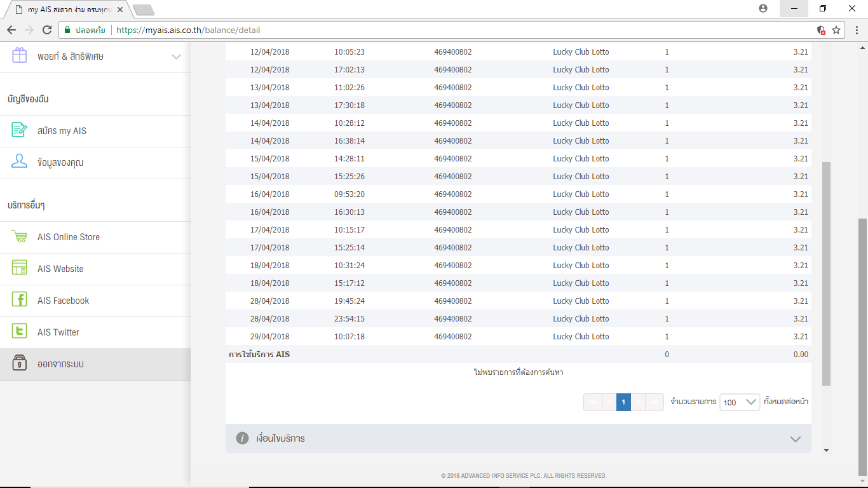Open a new browser tab
The width and height of the screenshot is (868, 488).
coord(144,10)
